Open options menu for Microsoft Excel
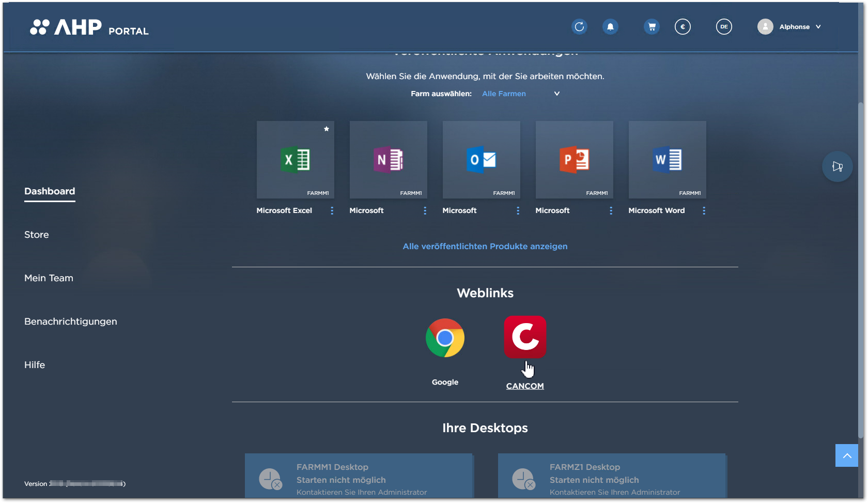868x503 pixels. pyautogui.click(x=332, y=210)
